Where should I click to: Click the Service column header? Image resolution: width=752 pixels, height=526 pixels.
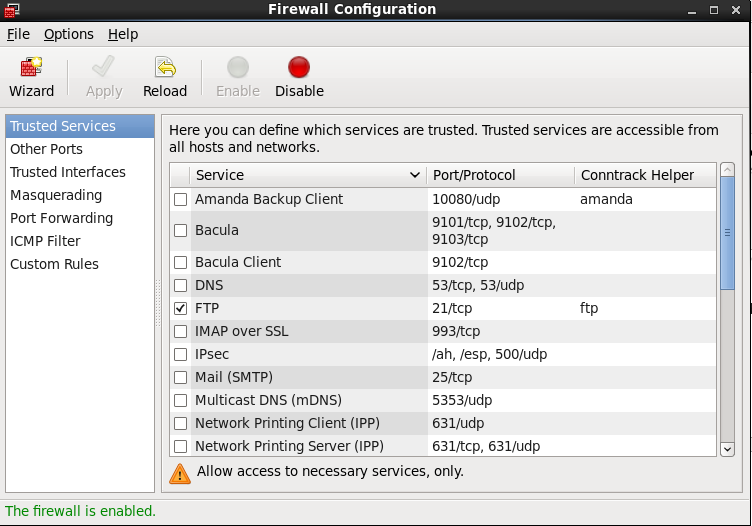pyautogui.click(x=308, y=175)
